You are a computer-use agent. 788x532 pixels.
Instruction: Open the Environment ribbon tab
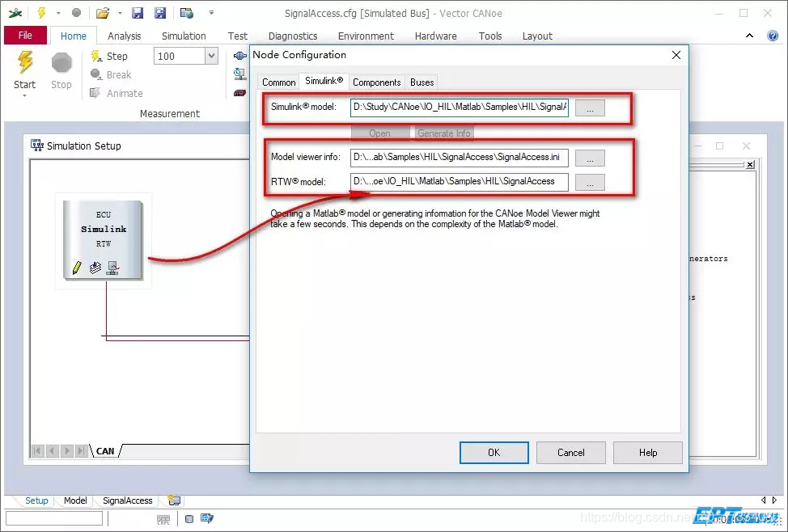[x=366, y=36]
